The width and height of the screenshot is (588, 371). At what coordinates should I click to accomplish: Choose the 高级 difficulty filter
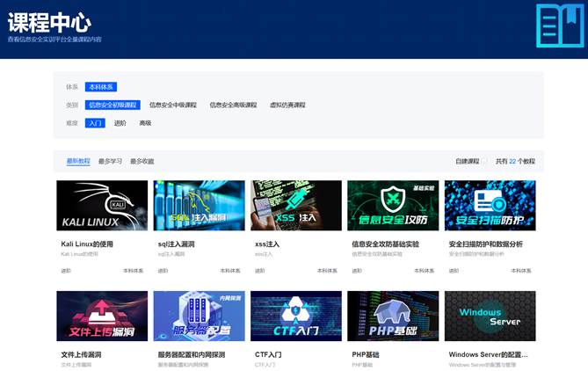(145, 123)
